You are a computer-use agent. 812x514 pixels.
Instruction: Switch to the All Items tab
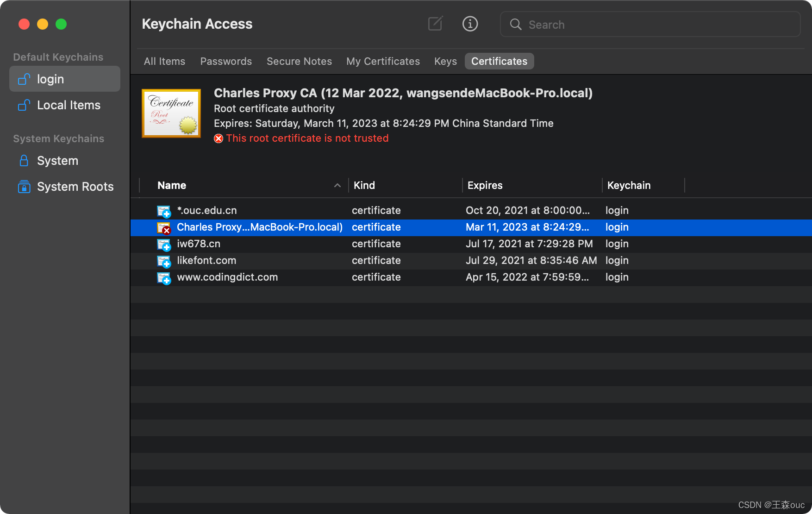click(164, 61)
